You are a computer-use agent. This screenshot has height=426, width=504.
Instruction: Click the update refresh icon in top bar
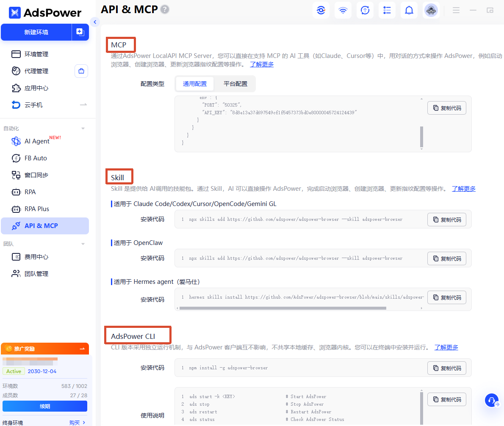tap(365, 10)
